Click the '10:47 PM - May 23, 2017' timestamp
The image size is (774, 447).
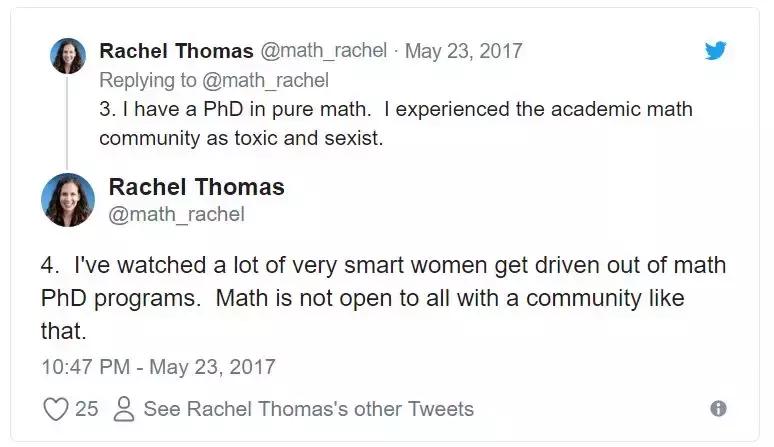pyautogui.click(x=158, y=367)
